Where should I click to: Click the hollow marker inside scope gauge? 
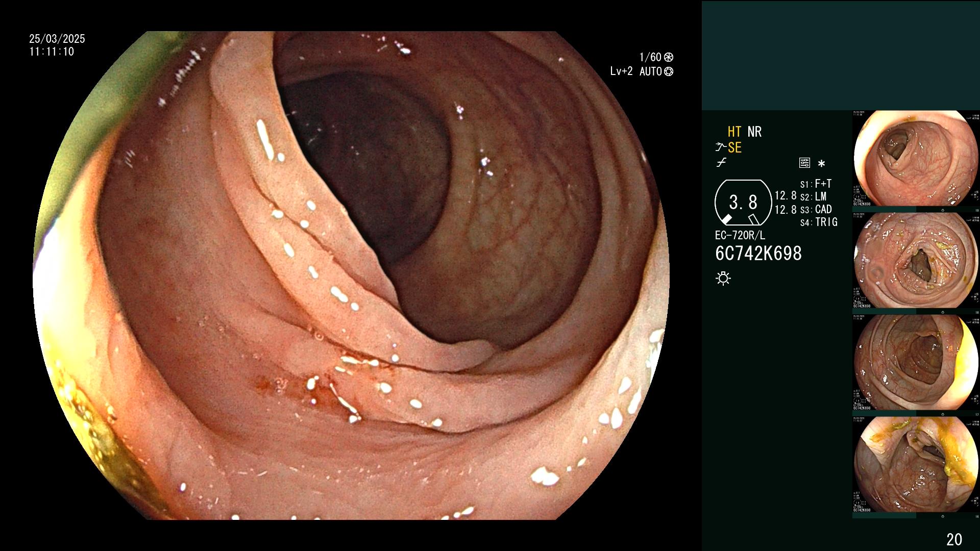point(754,219)
